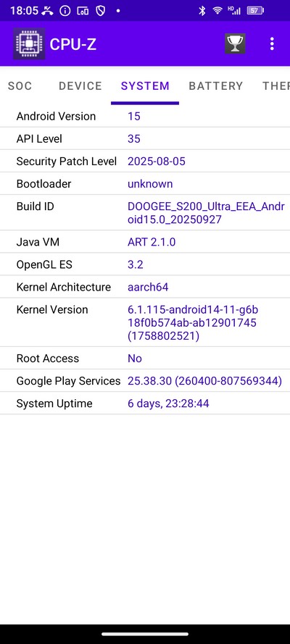Tap the Android Version row
The height and width of the screenshot is (644, 290).
[x=145, y=116]
